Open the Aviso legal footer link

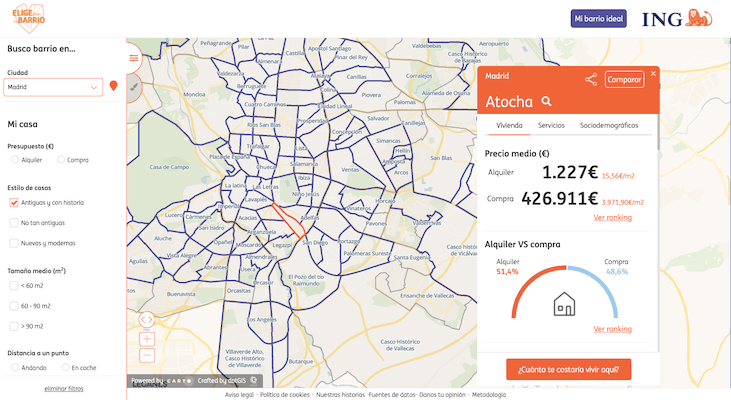point(239,395)
